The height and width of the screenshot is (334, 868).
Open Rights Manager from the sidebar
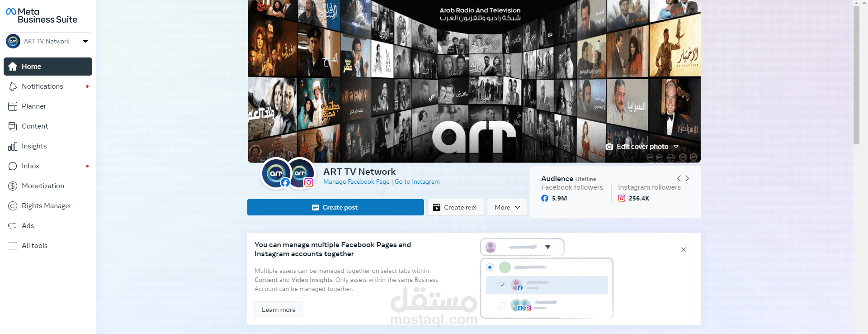pos(48,206)
